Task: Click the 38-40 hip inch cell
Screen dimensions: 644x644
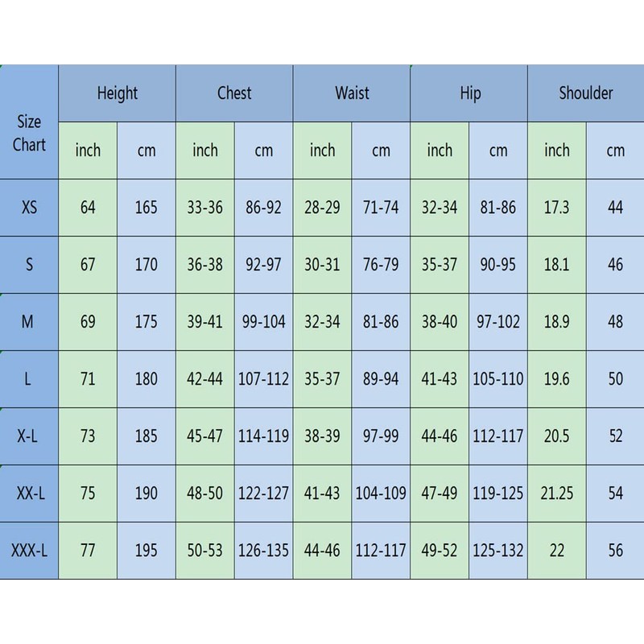Action: point(440,322)
